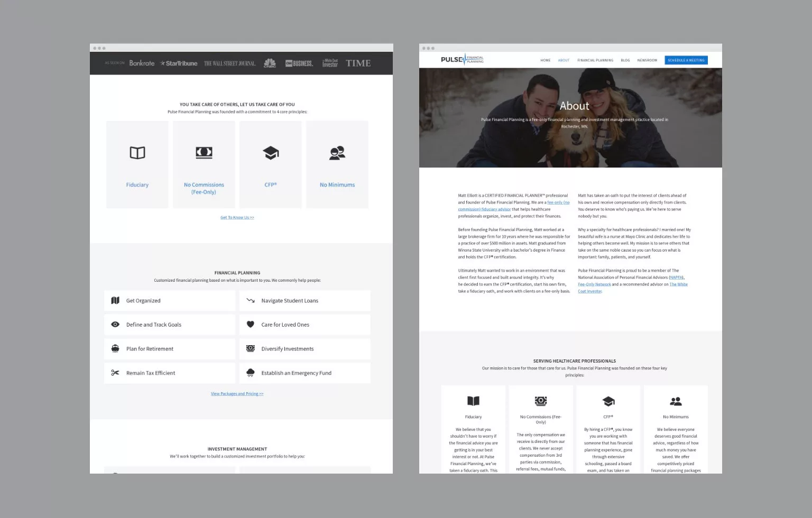Click the eye icon beside Define and Track Goals
Screen dimensions: 812x518
coord(115,325)
